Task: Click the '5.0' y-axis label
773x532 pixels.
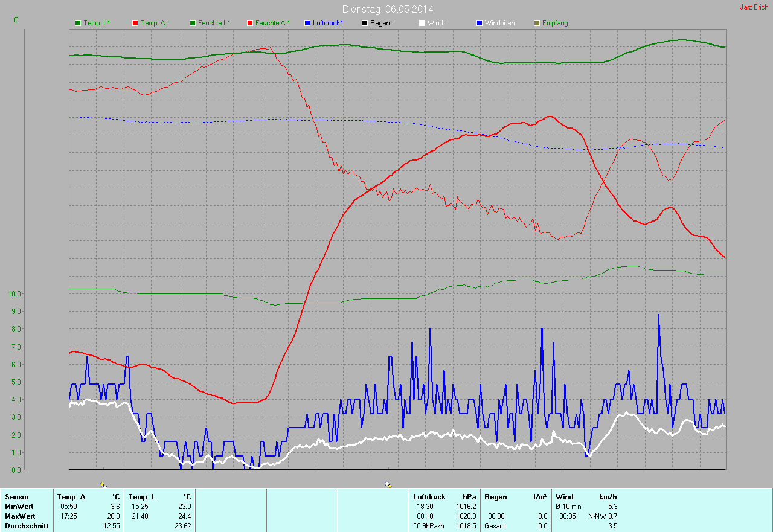Action: click(16, 382)
